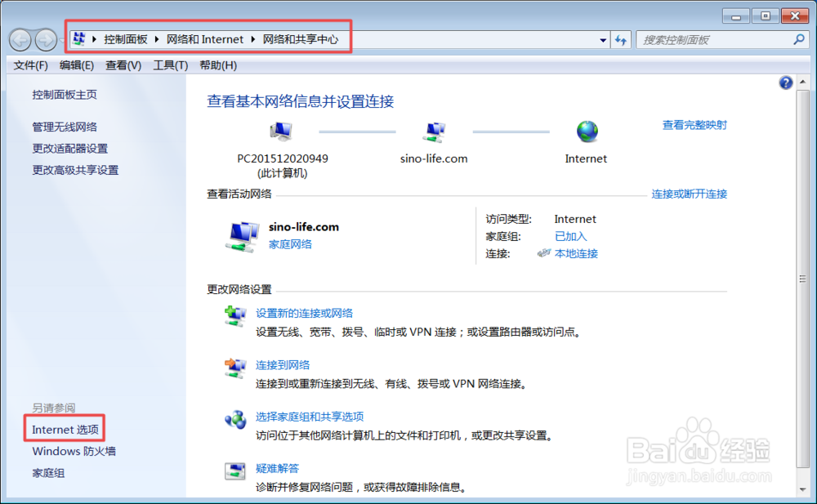Click the 疑难解答 troubleshooting icon

[235, 472]
